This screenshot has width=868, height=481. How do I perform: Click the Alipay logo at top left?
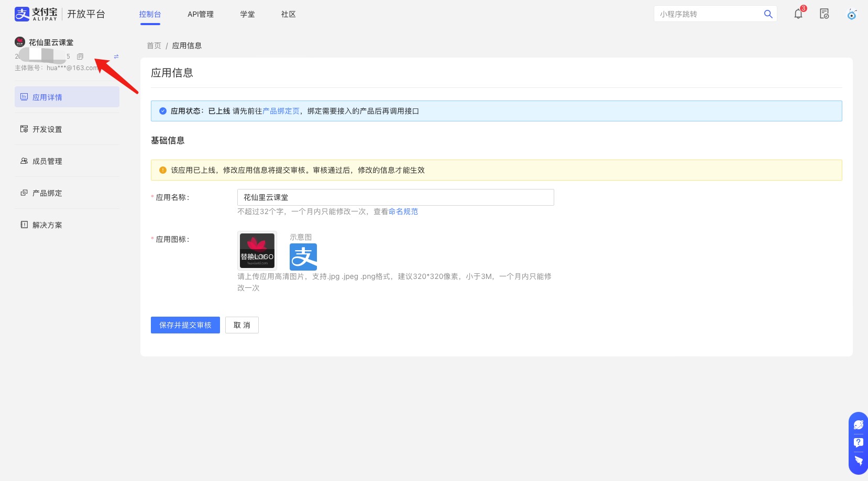(36, 14)
